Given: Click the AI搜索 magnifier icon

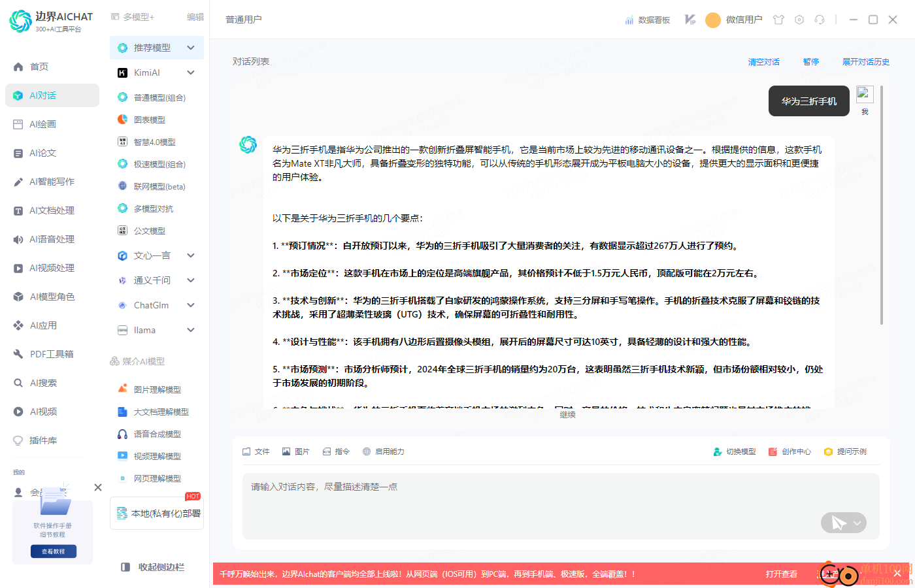Looking at the screenshot, I should click(18, 383).
